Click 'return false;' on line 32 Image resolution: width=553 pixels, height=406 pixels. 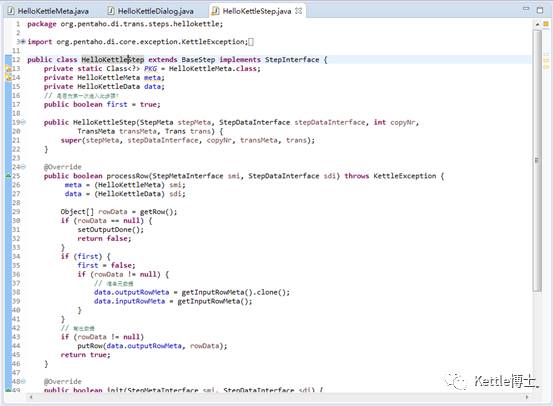coord(104,238)
